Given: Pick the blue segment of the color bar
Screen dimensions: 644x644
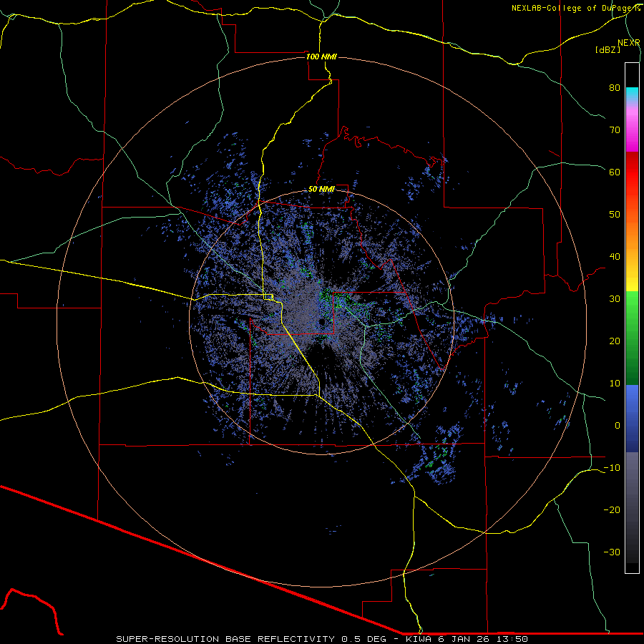Looking at the screenshot, I should coord(632,418).
